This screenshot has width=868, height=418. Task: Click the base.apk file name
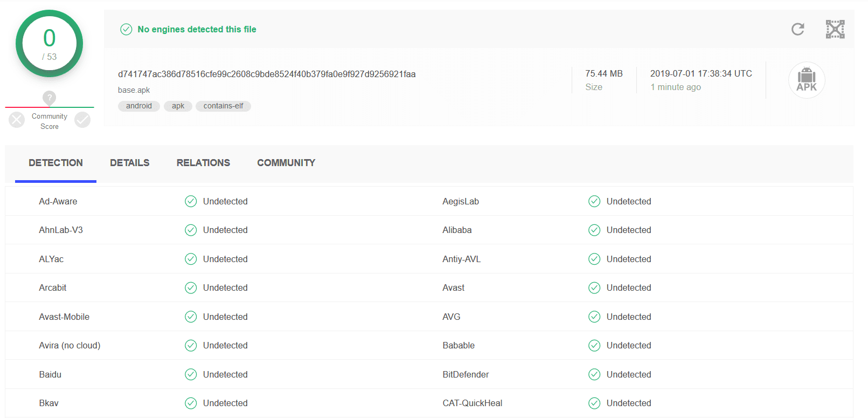tap(134, 90)
